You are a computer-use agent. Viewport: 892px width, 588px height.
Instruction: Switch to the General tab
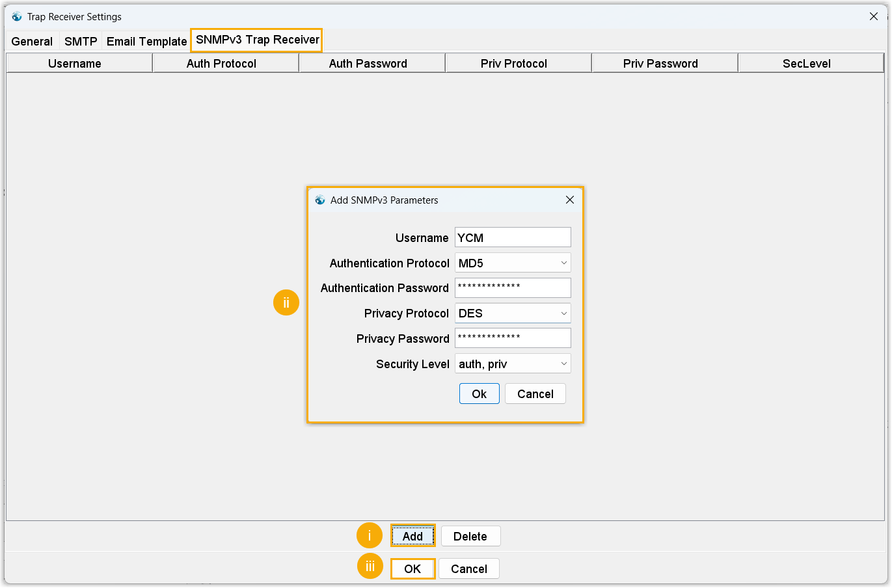(32, 42)
